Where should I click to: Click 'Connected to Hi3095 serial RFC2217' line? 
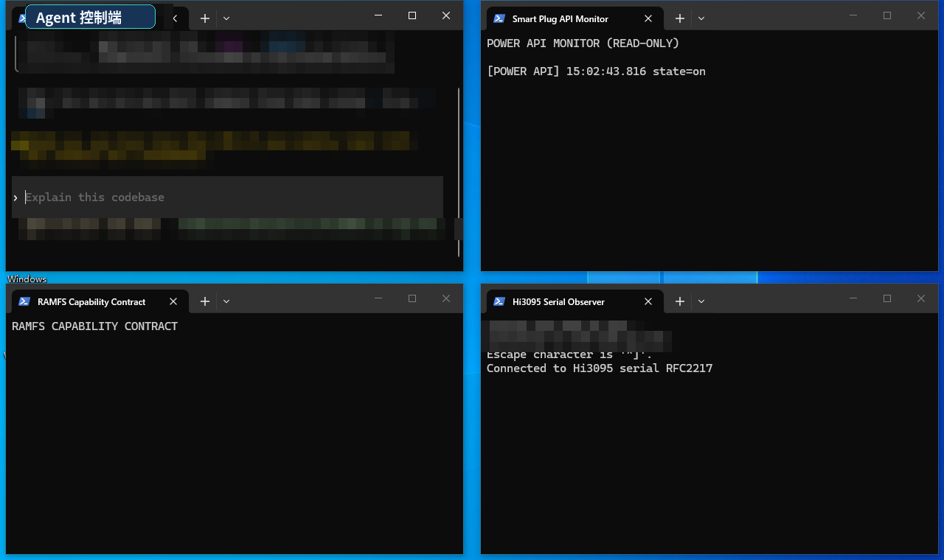click(x=600, y=368)
